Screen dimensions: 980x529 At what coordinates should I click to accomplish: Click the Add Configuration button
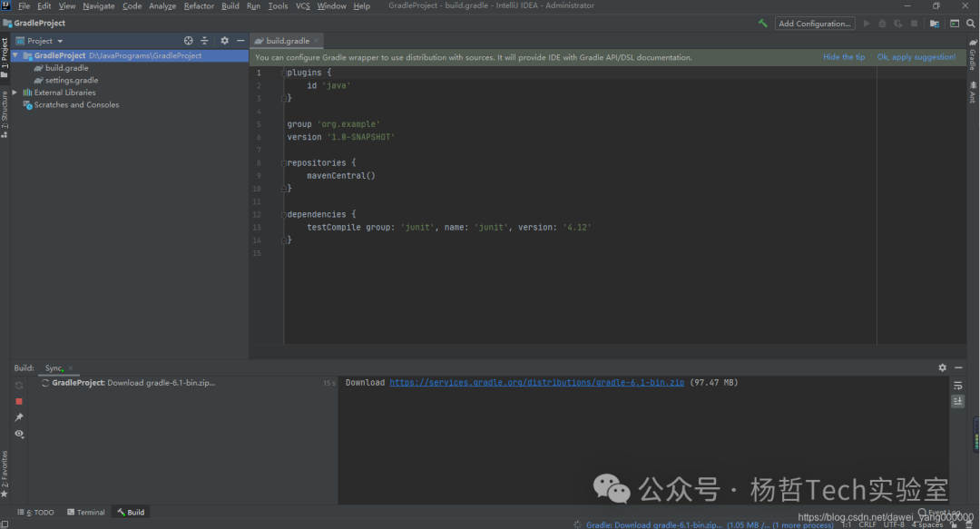point(815,24)
